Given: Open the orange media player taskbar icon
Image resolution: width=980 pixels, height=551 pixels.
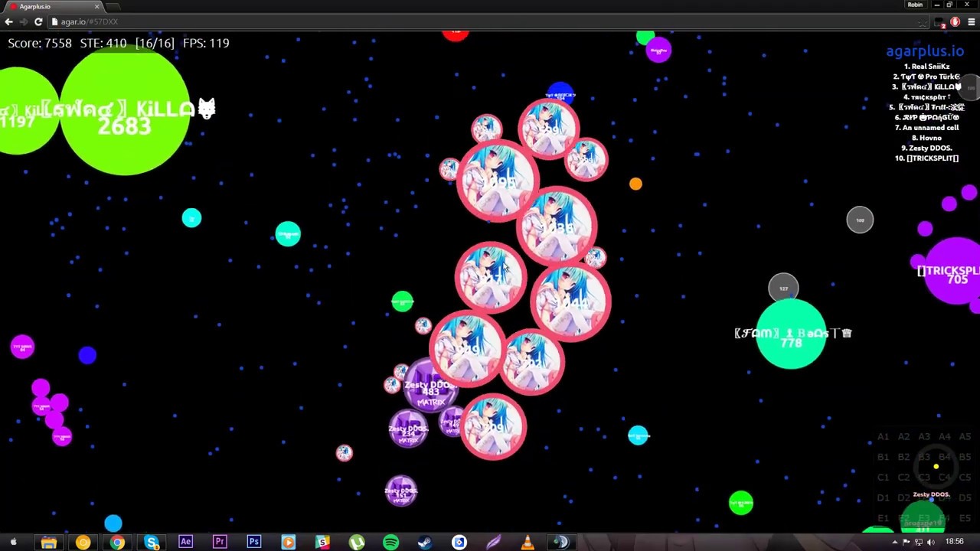Looking at the screenshot, I should 288,543.
